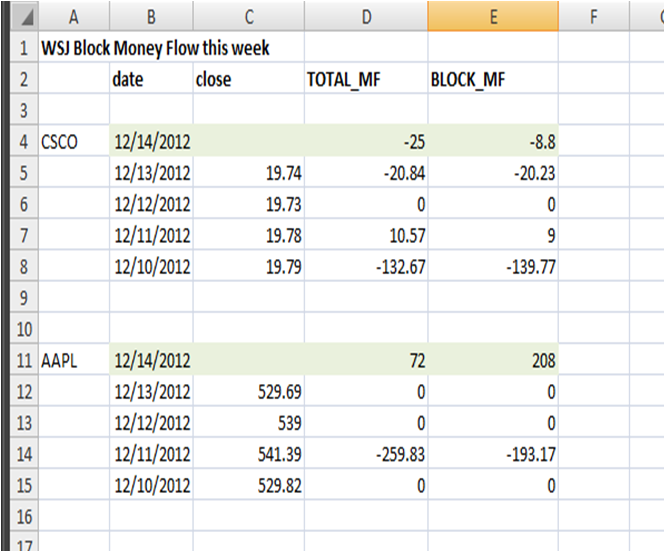Viewport: 665px width, 552px height.
Task: Select row 2 header
Action: click(x=24, y=78)
